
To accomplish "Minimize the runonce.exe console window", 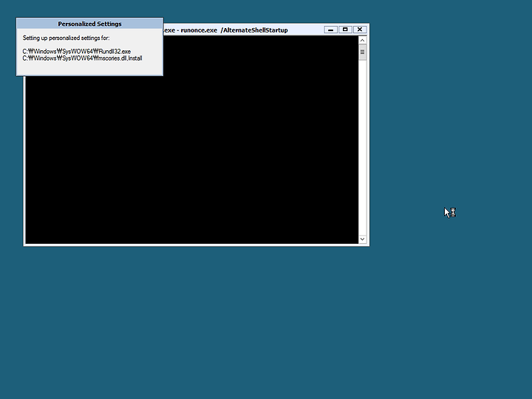I will point(330,30).
